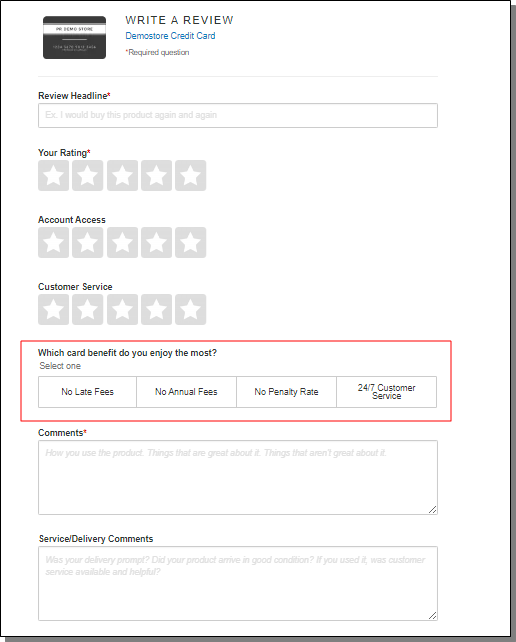Select first star under Your Rating
This screenshot has width=516, height=642.
pos(54,176)
